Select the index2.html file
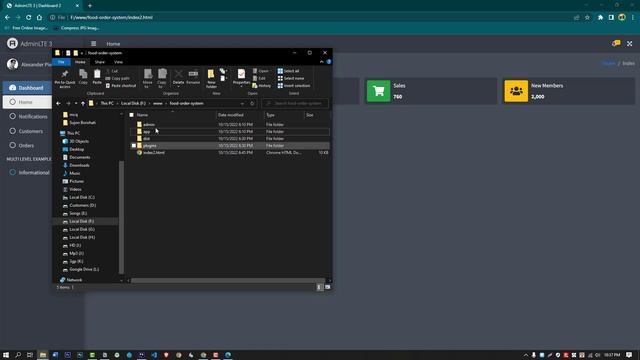640x360 pixels. (153, 153)
